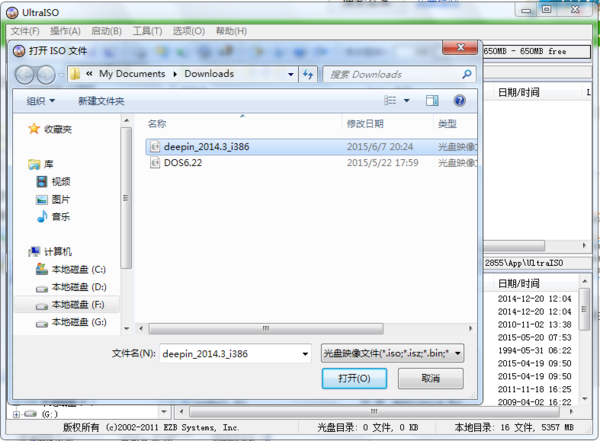600x441 pixels.
Task: Click the deepin disc image file icon
Action: coord(155,147)
